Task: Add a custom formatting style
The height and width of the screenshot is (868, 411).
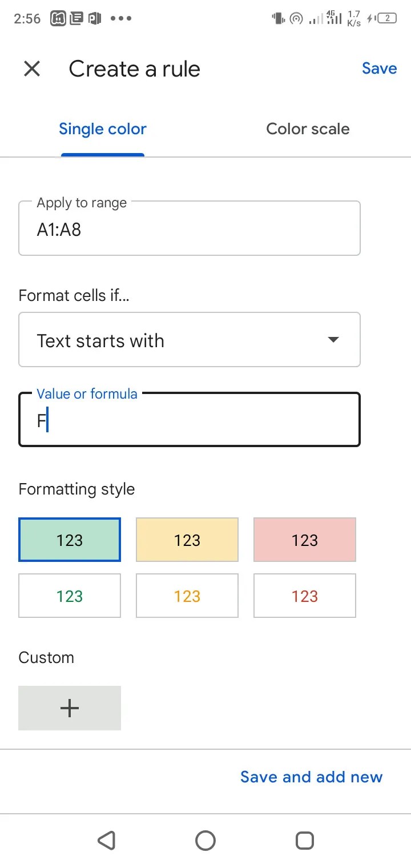Action: tap(70, 708)
